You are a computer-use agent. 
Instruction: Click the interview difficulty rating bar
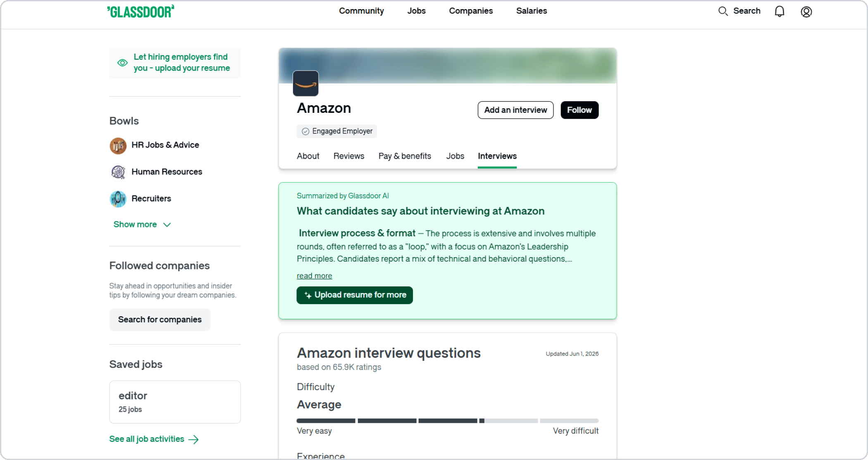coord(448,421)
